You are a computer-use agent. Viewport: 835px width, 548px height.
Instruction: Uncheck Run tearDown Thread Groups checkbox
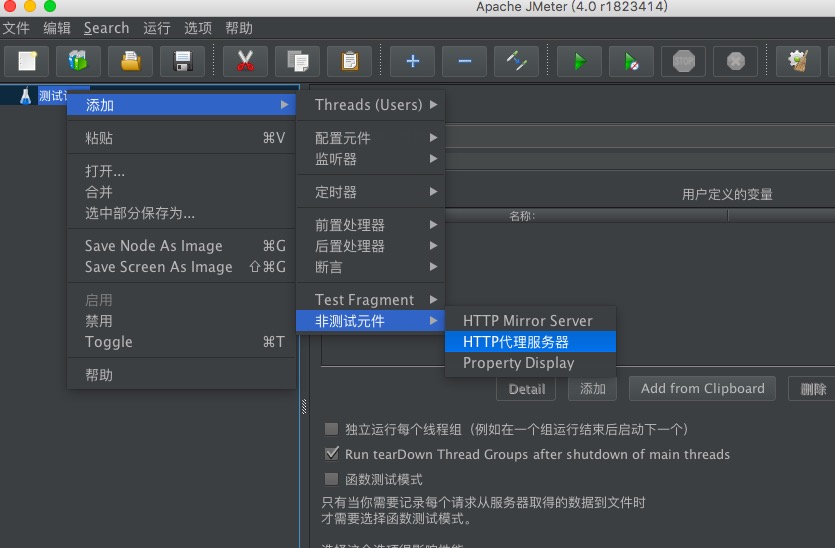coord(331,454)
